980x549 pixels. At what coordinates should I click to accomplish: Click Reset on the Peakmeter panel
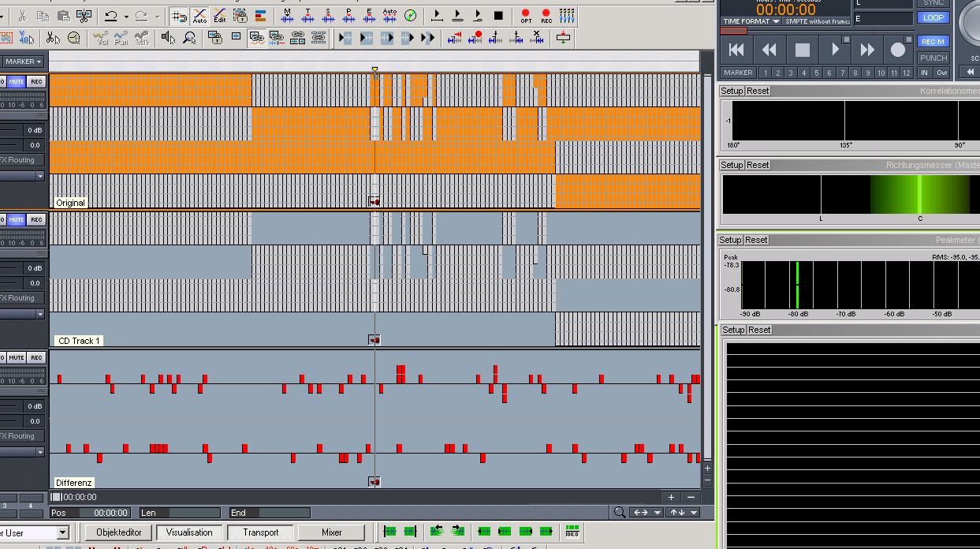tap(756, 240)
